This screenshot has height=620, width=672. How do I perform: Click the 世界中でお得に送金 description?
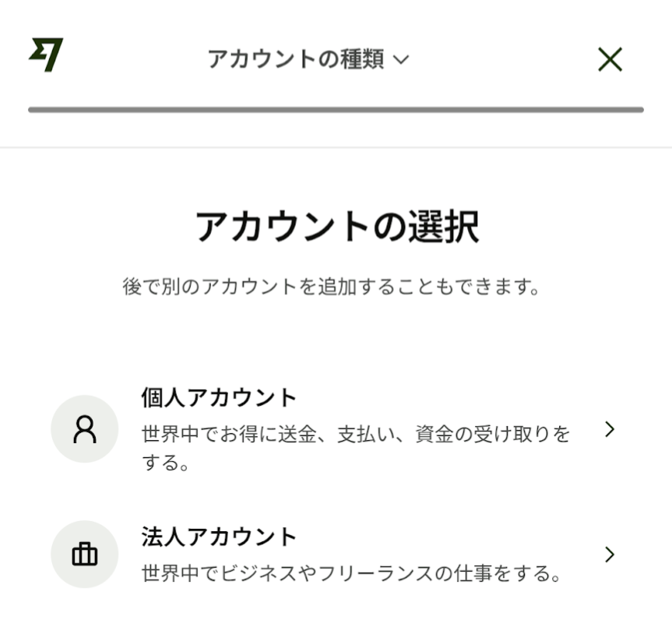coord(356,434)
